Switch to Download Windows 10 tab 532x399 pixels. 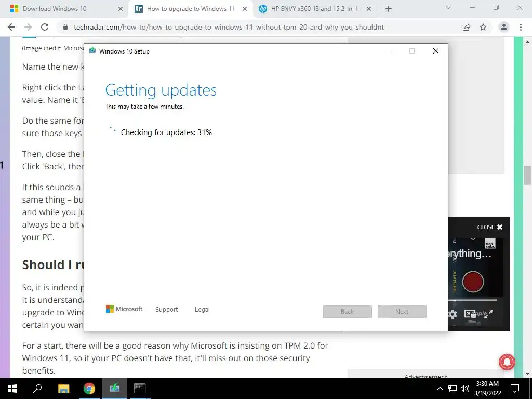pyautogui.click(x=64, y=9)
